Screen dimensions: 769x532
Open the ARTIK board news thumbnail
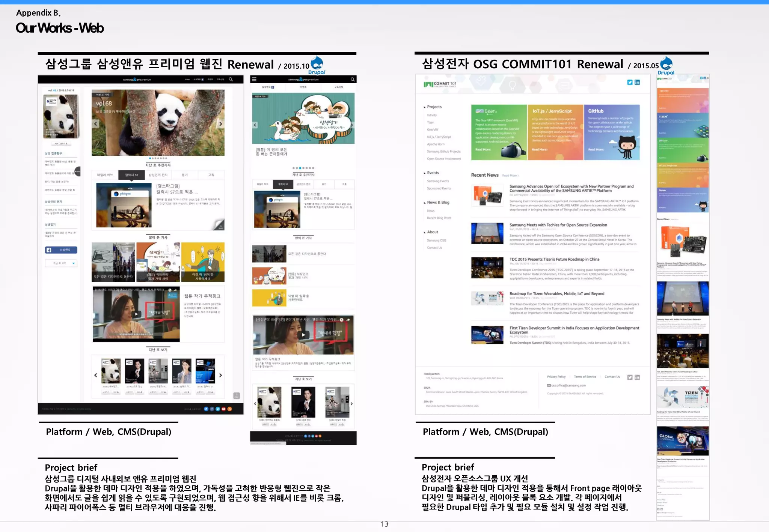[487, 196]
